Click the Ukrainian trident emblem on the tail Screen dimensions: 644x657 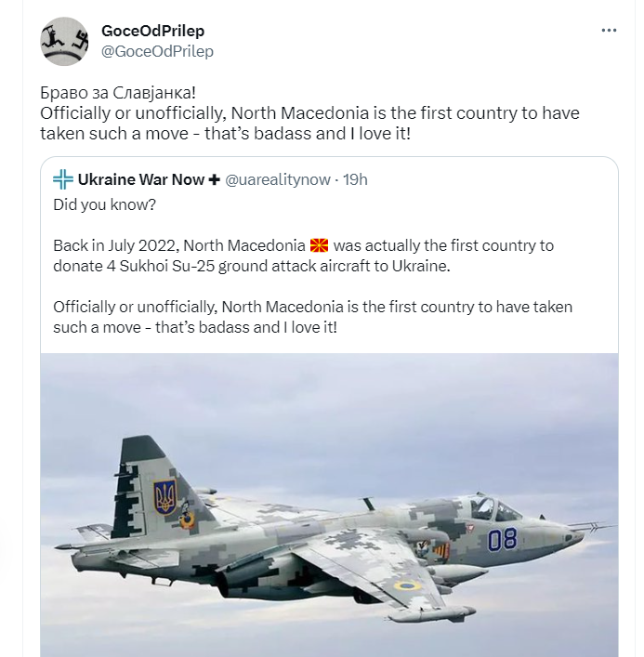click(x=164, y=497)
